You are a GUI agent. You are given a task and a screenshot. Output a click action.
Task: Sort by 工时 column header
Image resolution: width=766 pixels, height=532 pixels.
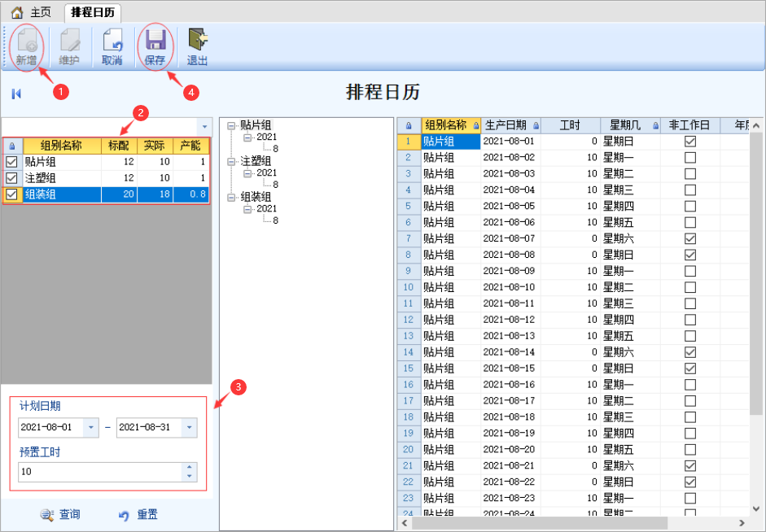click(x=570, y=125)
